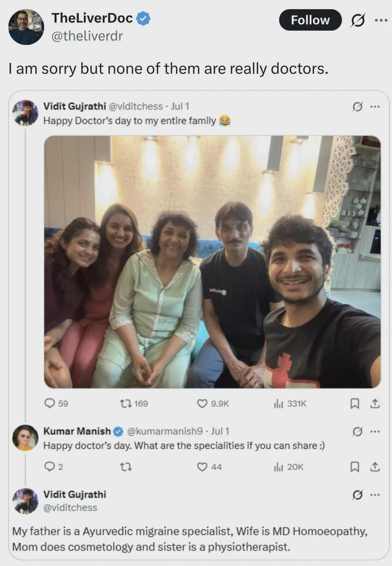
Task: Click the slashed-circle icon beside TheLiverDoc's name
Action: [356, 19]
